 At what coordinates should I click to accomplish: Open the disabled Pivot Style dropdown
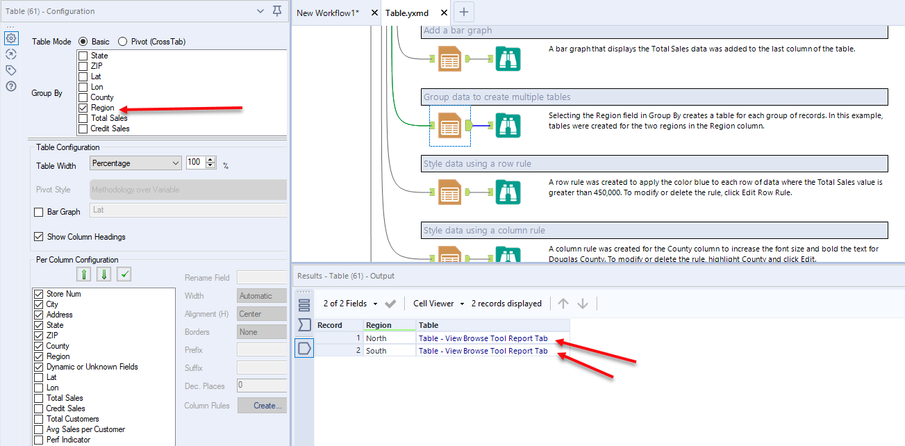(188, 189)
